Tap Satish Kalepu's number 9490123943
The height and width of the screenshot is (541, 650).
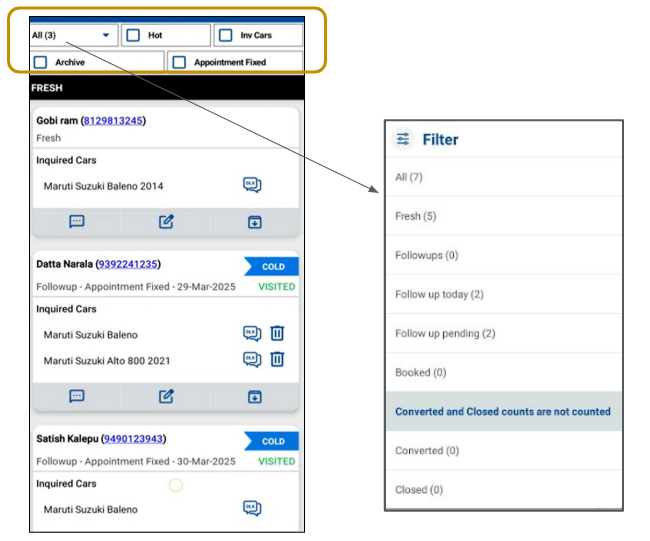[x=133, y=439]
